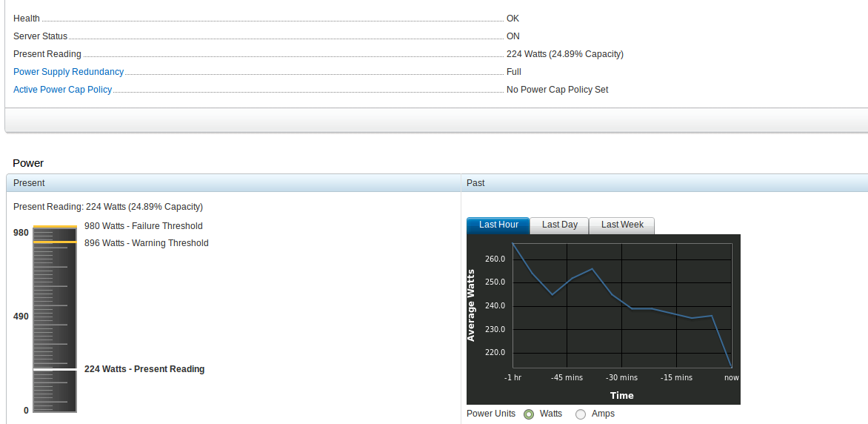Click the -30 mins mark on the time axis
This screenshot has width=868, height=424.
pyautogui.click(x=621, y=377)
